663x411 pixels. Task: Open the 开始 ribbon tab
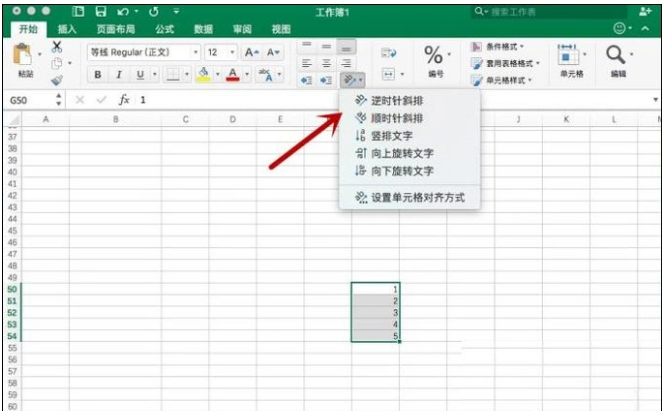[28, 29]
